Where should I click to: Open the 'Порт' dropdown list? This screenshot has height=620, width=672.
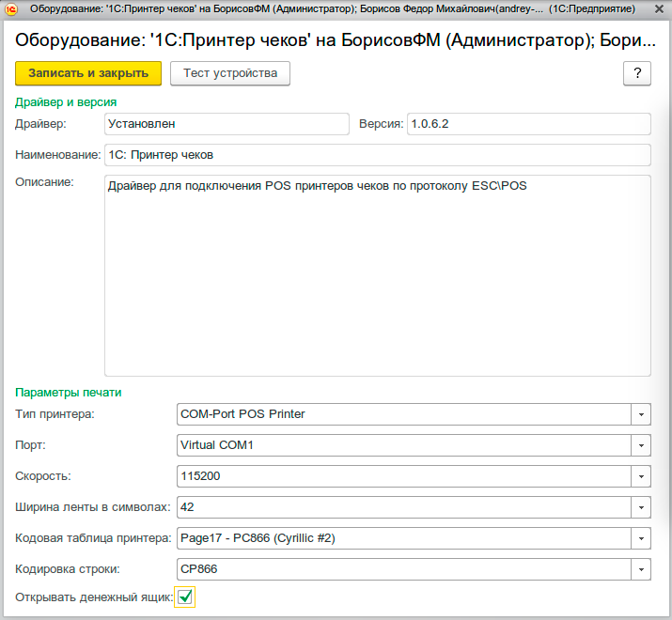click(x=640, y=445)
